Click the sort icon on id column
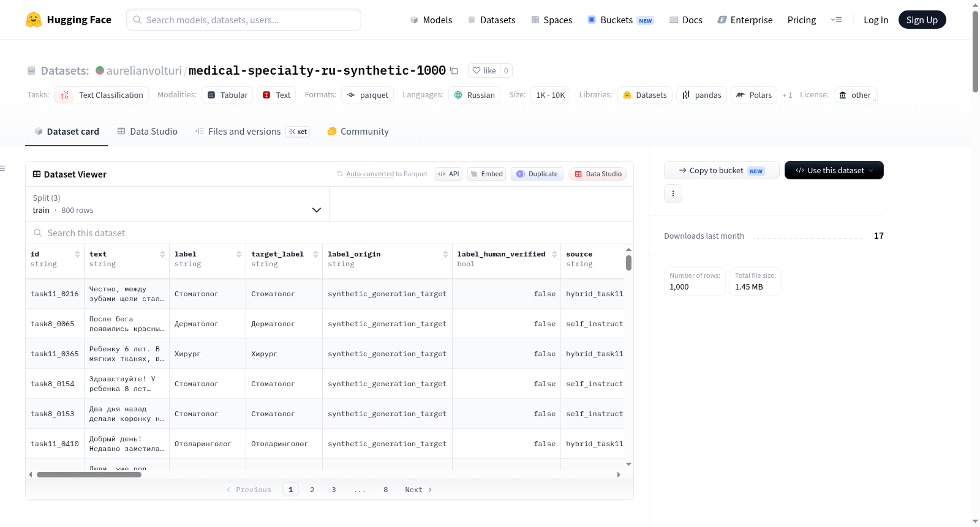This screenshot has height=527, width=980. click(77, 254)
